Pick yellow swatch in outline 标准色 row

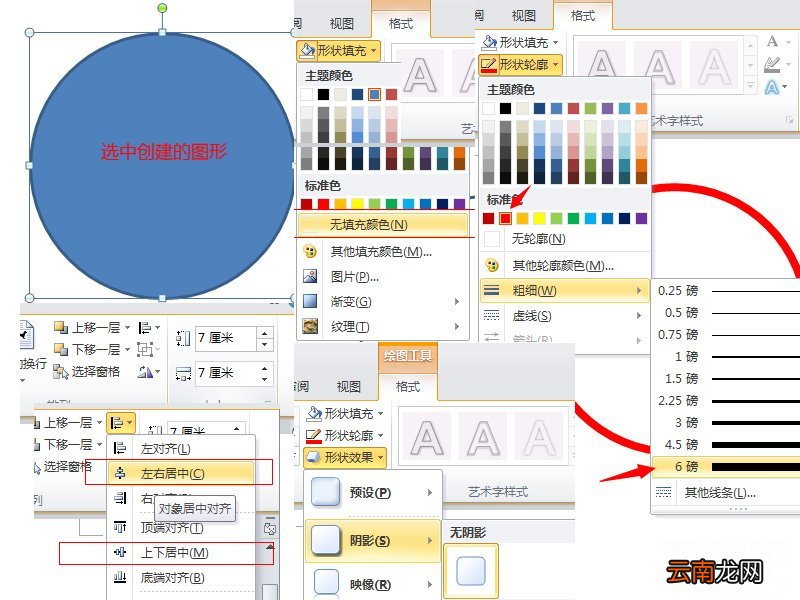(x=539, y=218)
